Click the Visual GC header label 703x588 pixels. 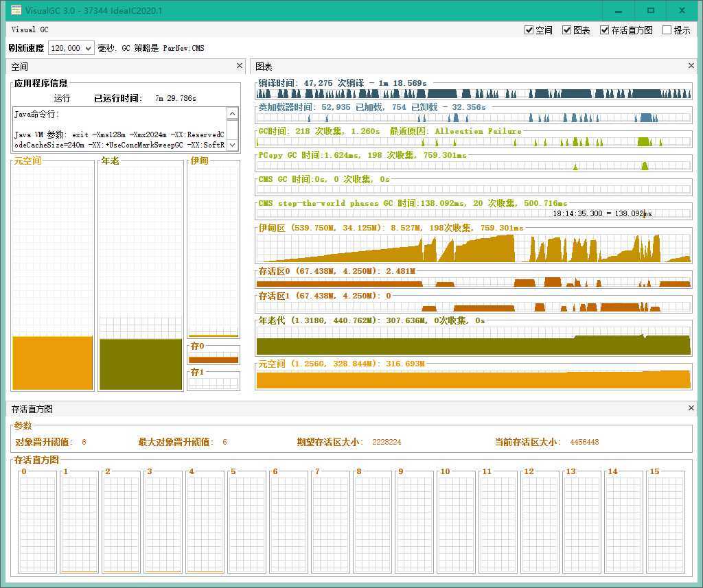click(x=30, y=30)
